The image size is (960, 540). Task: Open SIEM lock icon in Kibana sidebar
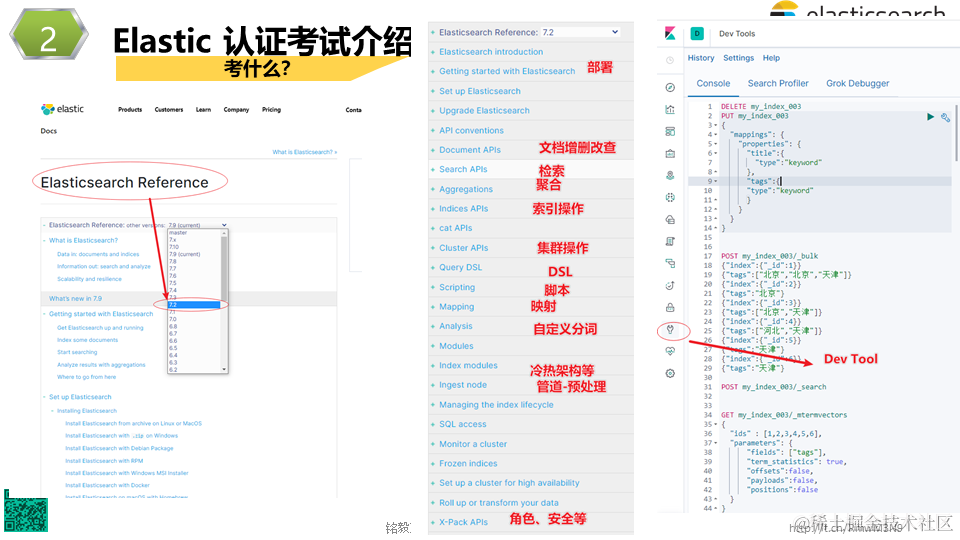pos(670,307)
